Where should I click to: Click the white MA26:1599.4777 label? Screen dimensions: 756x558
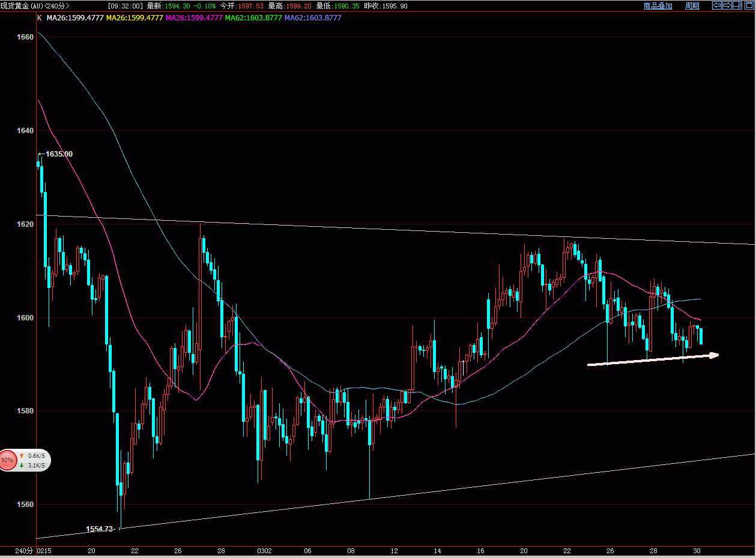75,18
